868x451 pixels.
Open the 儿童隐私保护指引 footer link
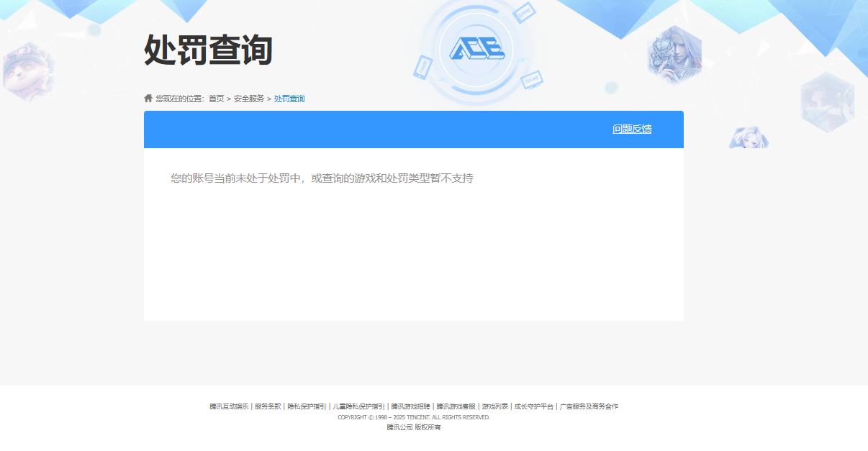[358, 406]
